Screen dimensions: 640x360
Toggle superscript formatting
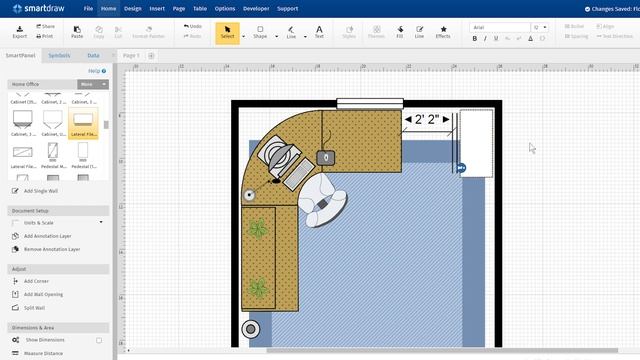pyautogui.click(x=519, y=38)
